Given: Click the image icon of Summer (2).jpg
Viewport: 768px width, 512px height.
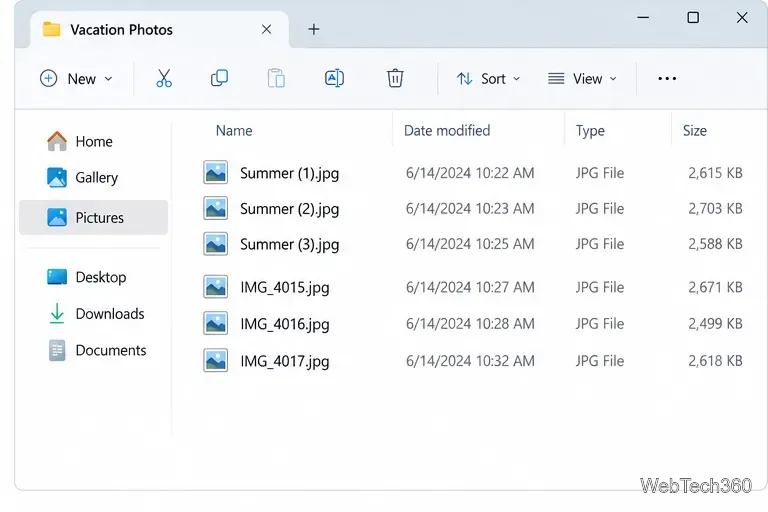Looking at the screenshot, I should coord(216,208).
